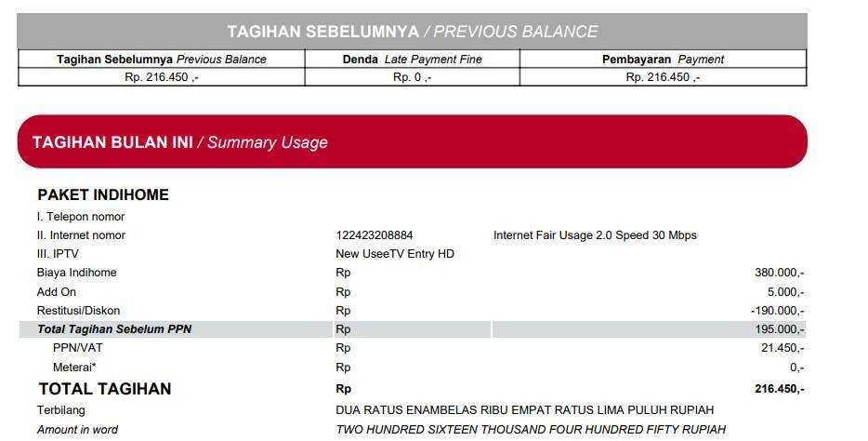Click the 'TAGIHAN BULAN INI / Summary Usage' banner
The height and width of the screenshot is (441, 868).
point(412,141)
